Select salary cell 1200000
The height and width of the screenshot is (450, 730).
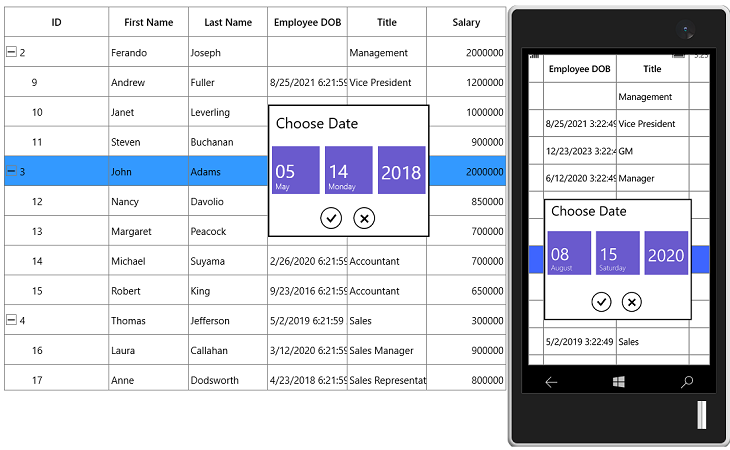(466, 82)
